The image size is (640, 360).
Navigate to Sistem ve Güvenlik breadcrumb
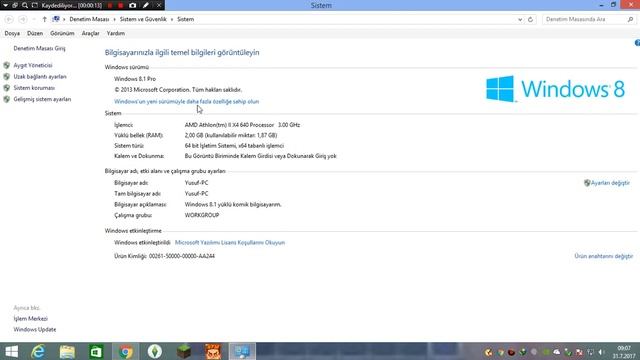click(x=143, y=19)
